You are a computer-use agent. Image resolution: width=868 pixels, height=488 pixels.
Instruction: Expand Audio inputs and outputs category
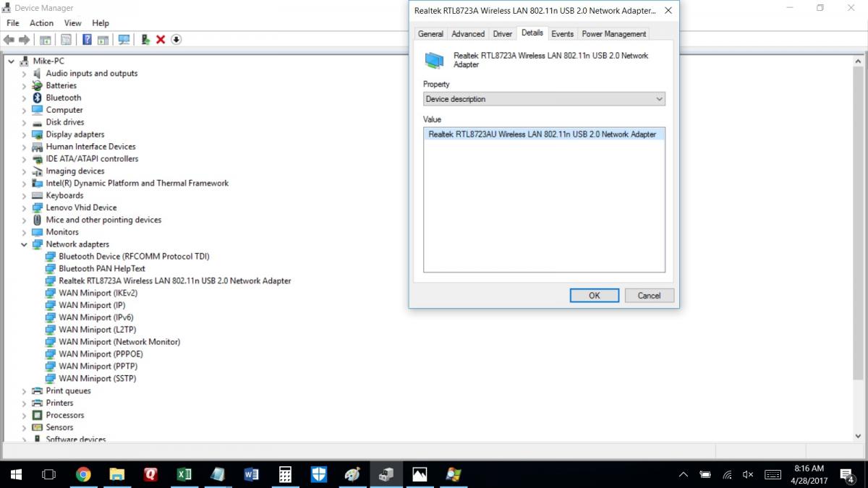[25, 74]
